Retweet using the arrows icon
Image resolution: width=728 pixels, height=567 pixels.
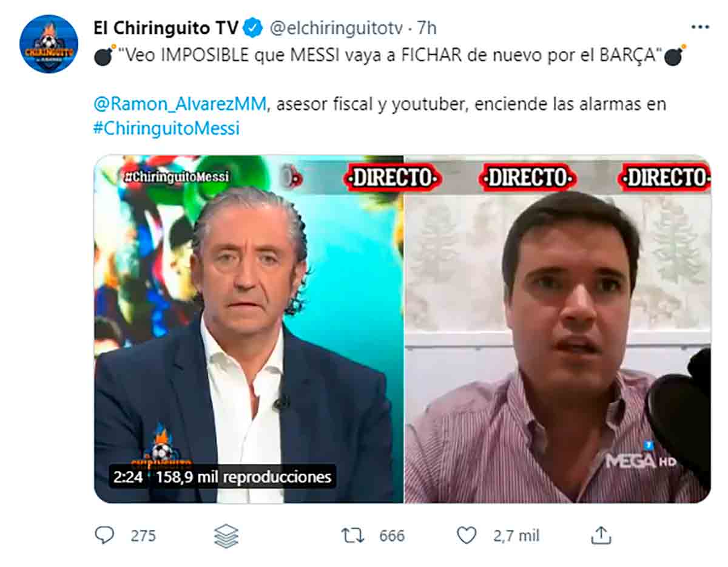point(352,535)
